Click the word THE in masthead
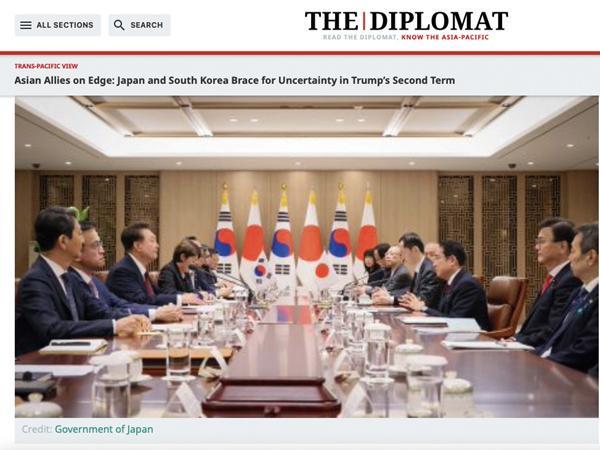Screen dimensions: 600x450 coord(331,21)
